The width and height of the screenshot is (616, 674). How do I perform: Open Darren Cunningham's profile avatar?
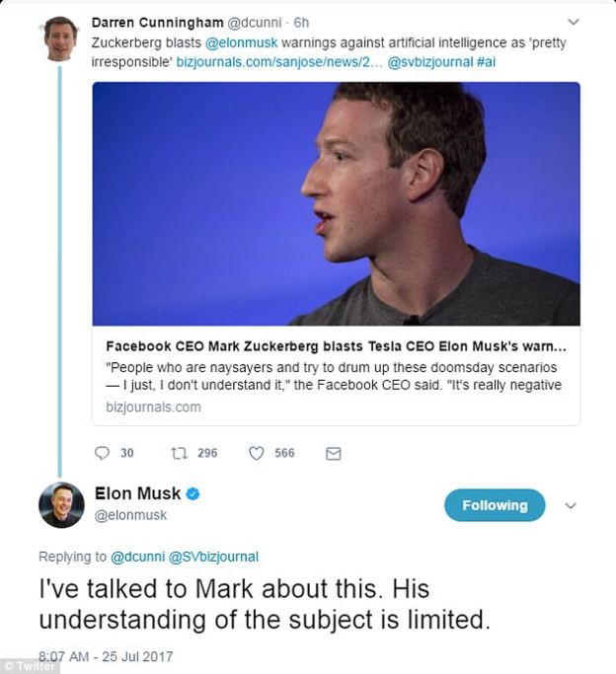coord(60,38)
